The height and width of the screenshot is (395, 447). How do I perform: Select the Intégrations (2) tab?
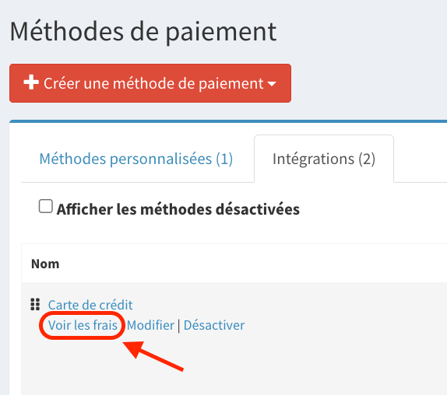coord(324,159)
